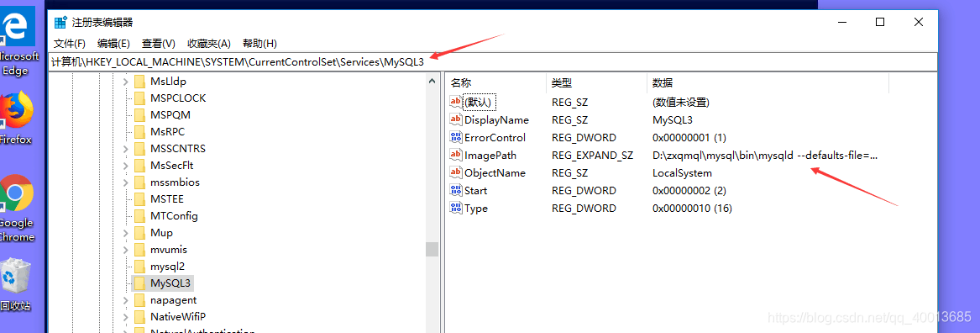The height and width of the screenshot is (333, 980).
Task: Open the 查看(V) menu
Action: (x=159, y=43)
